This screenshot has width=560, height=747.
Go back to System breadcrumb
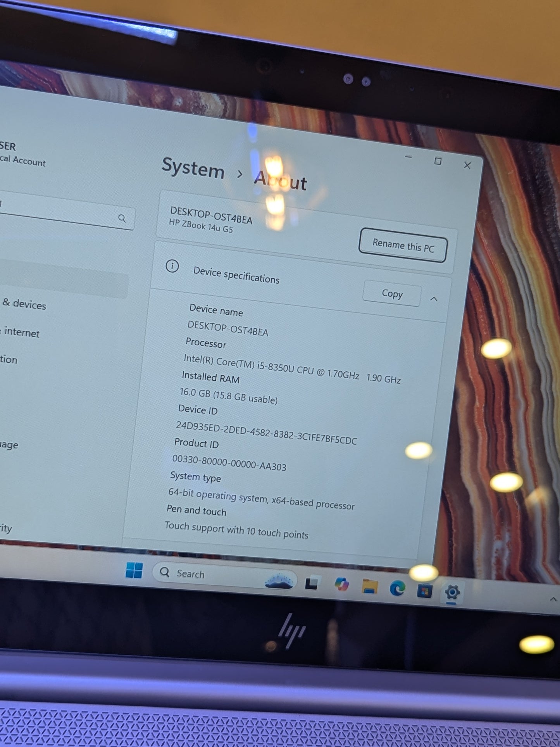click(193, 169)
